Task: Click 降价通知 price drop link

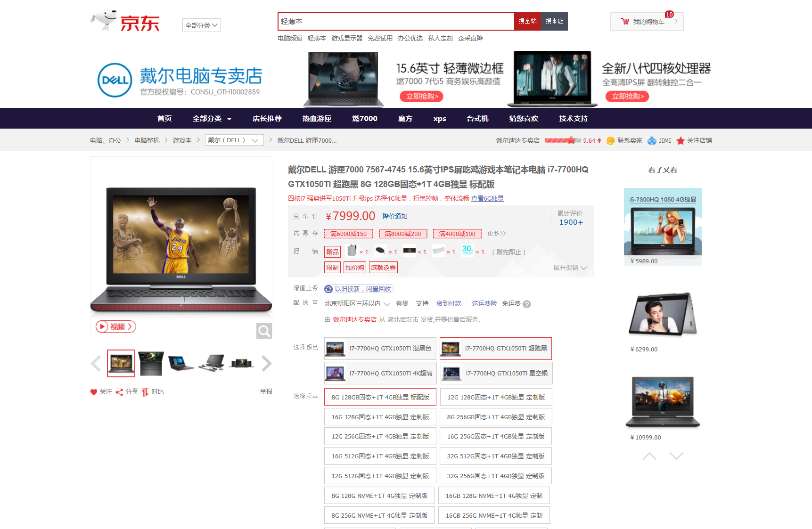Action: (395, 216)
